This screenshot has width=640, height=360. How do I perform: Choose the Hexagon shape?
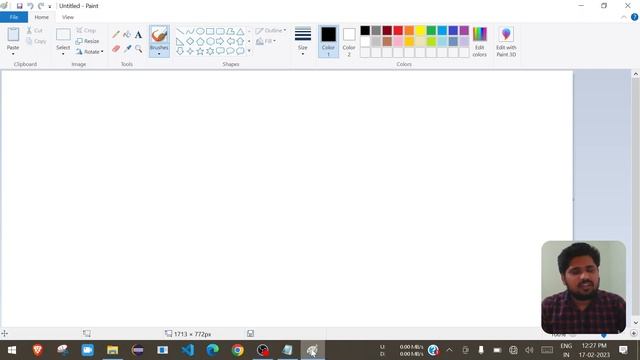point(210,41)
